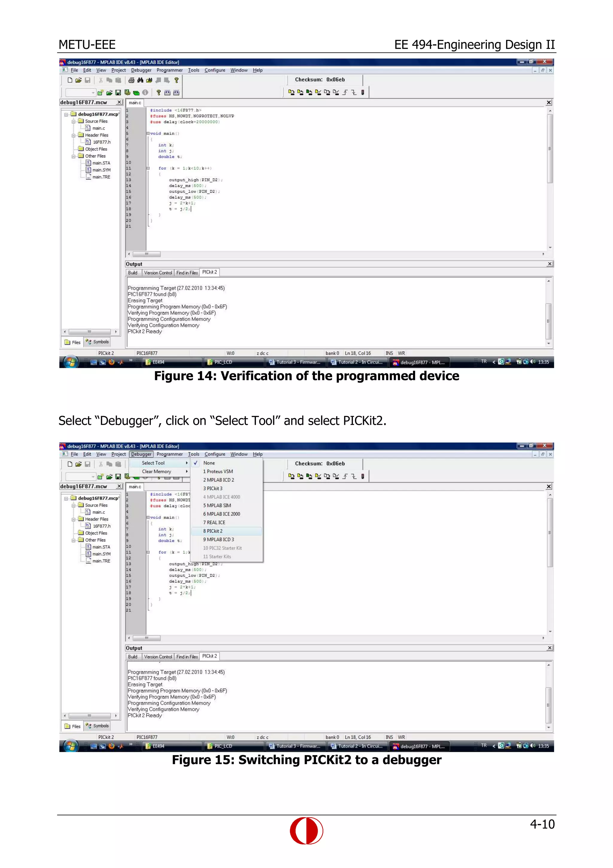The width and height of the screenshot is (613, 868).
Task: Switch to Version Control tab in Figure 14 Output
Action: [158, 273]
